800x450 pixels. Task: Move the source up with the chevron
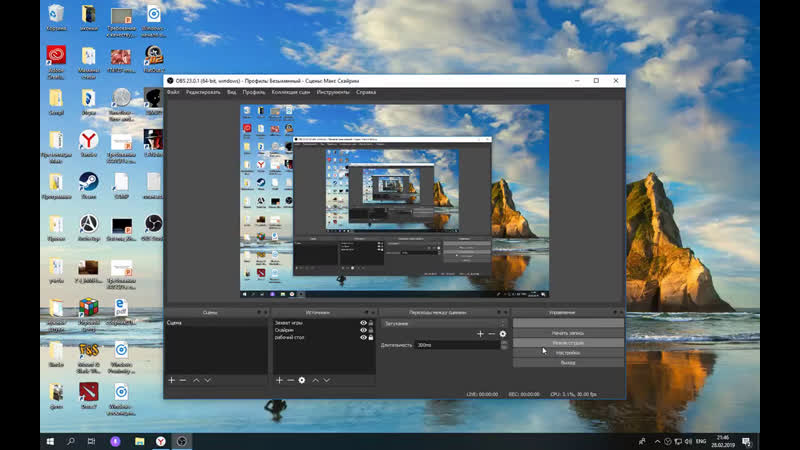pyautogui.click(x=315, y=380)
